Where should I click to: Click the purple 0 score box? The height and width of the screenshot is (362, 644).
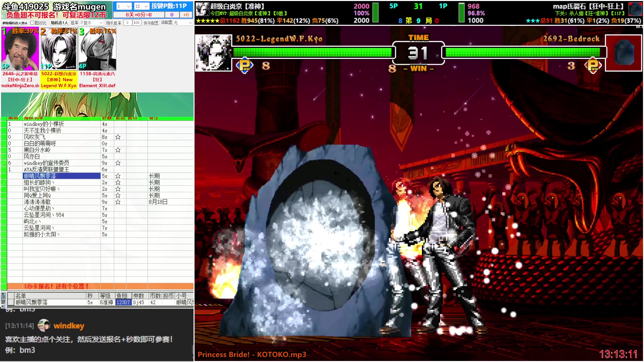172,15
